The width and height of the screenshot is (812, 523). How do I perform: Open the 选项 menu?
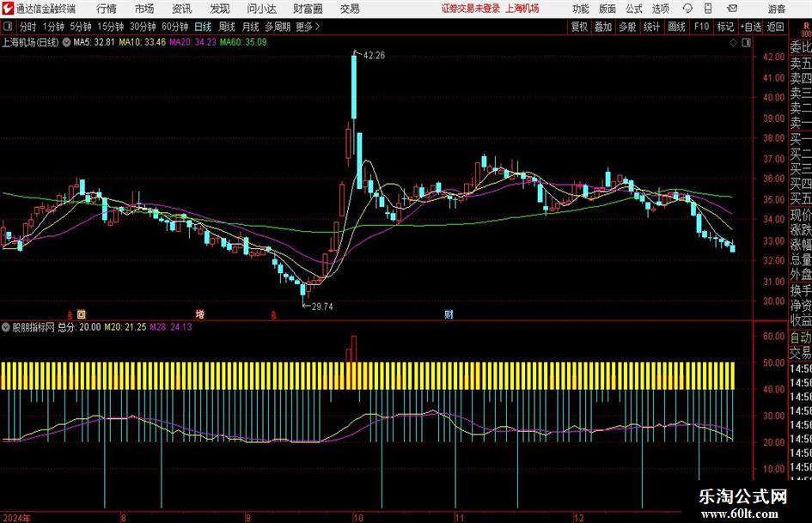[x=660, y=9]
